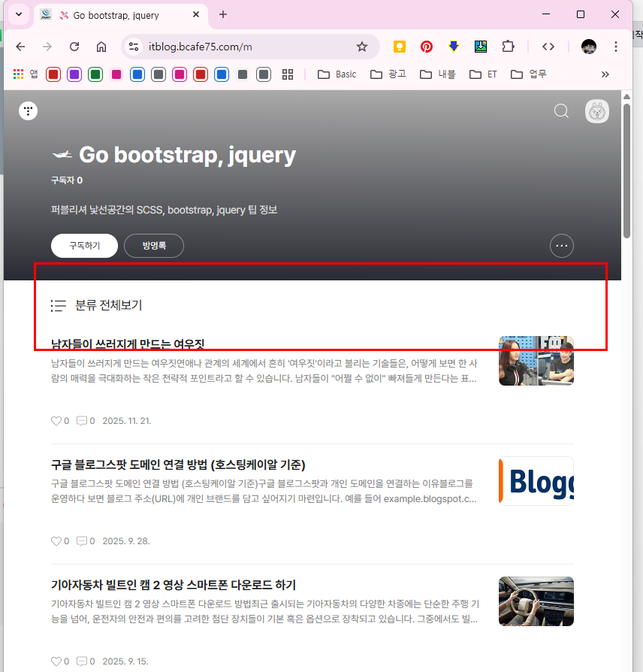Open a new browser tab
Viewport: 643px width, 672px height.
[223, 14]
